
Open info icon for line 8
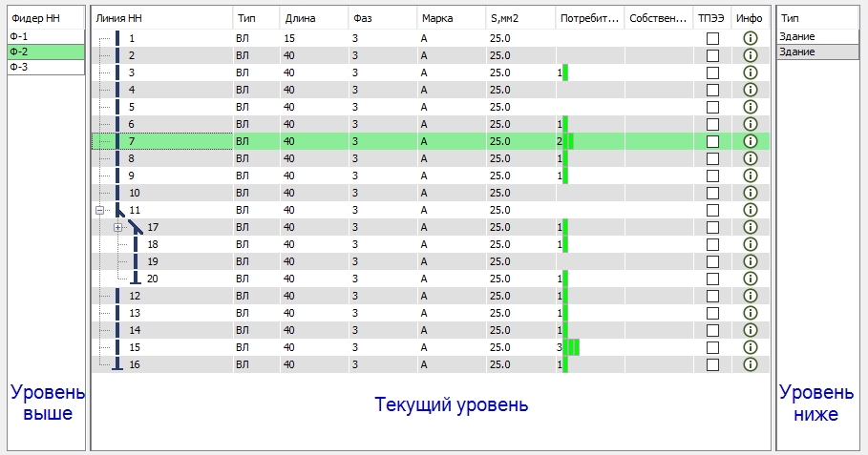751,158
